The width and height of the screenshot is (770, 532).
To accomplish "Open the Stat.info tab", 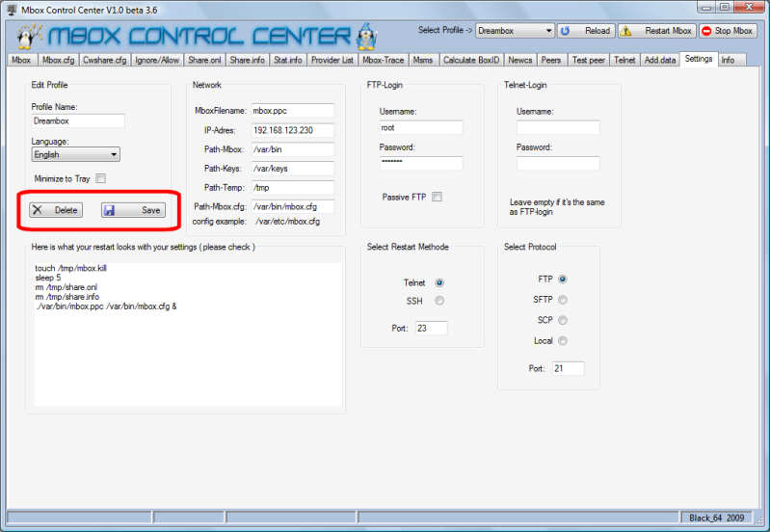I will (x=288, y=60).
